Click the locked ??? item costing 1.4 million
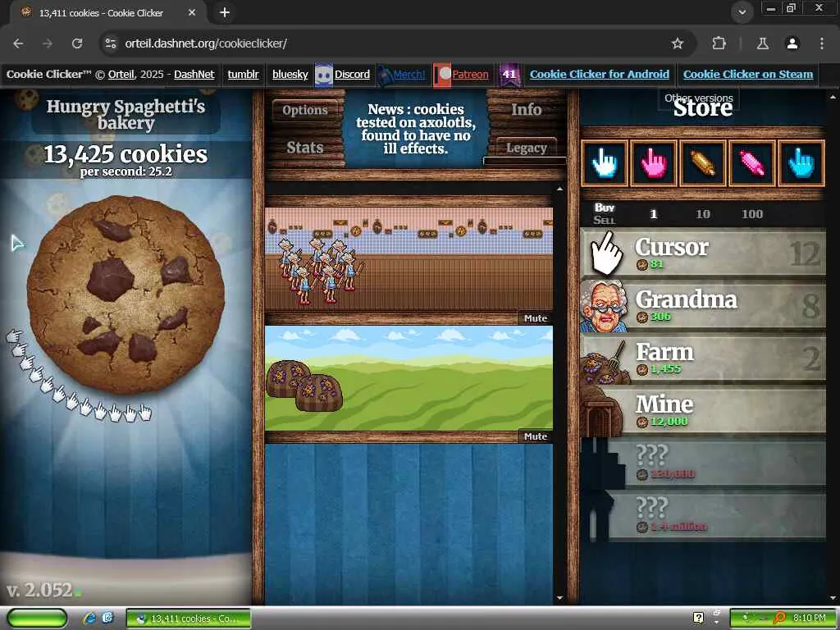The height and width of the screenshot is (630, 840). click(703, 515)
